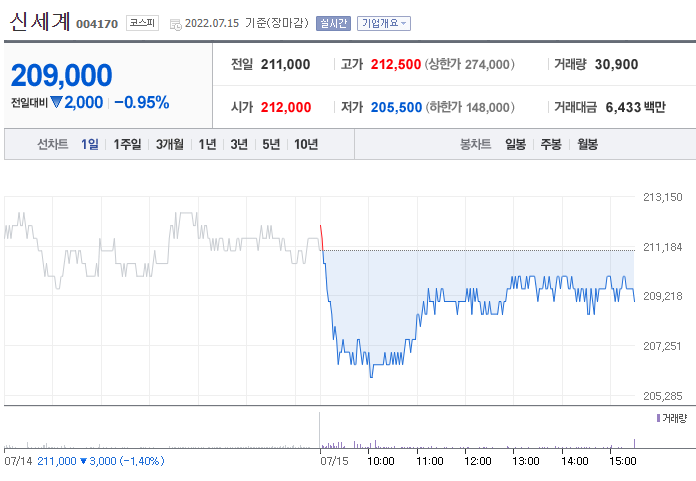
Task: Click the 상한가 274,000 text
Action: click(470, 64)
